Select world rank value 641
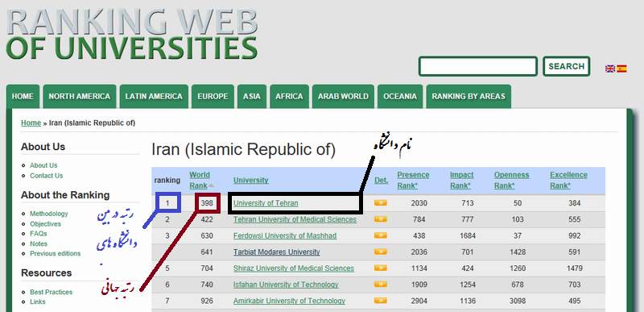This screenshot has width=644, height=312. (x=207, y=252)
